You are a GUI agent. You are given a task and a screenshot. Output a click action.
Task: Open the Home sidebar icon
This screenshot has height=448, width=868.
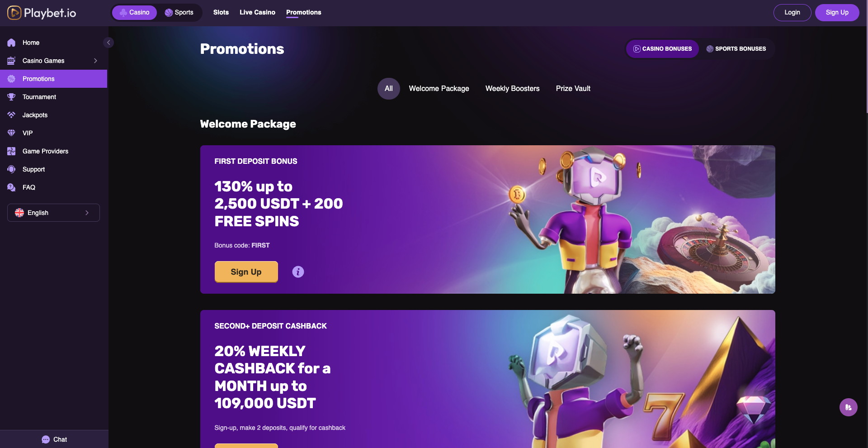tap(11, 43)
